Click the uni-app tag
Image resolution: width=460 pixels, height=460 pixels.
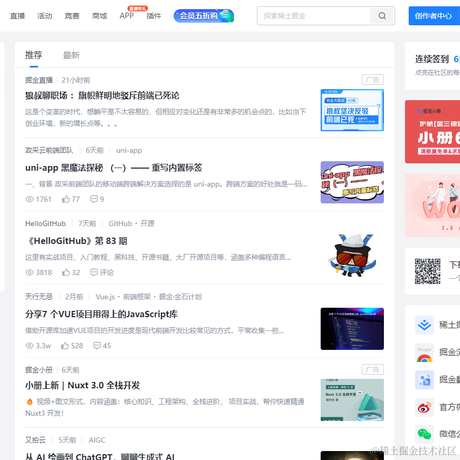coord(129,150)
